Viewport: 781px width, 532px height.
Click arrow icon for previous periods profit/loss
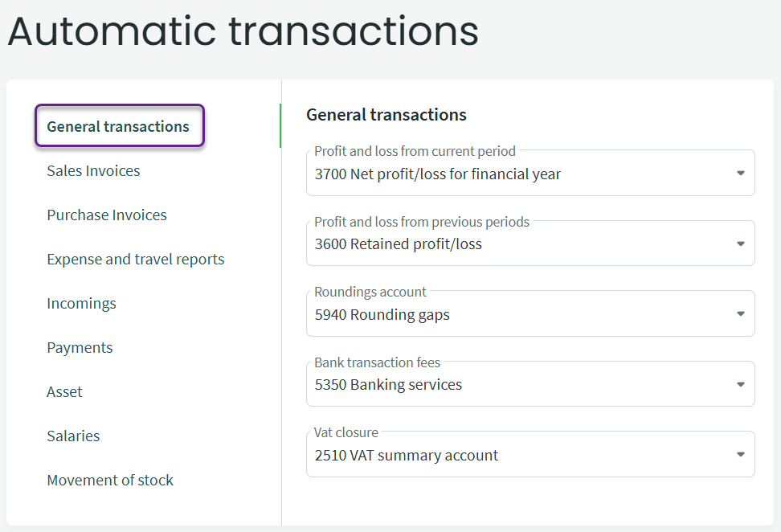741,243
